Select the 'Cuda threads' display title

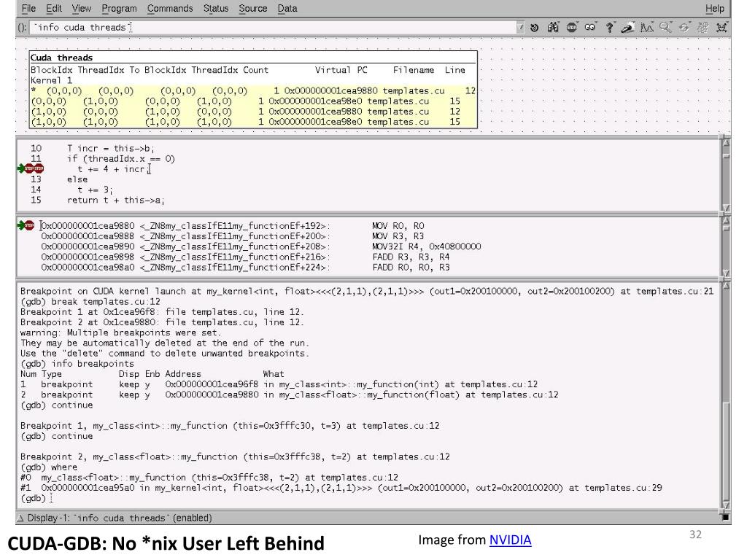point(61,58)
